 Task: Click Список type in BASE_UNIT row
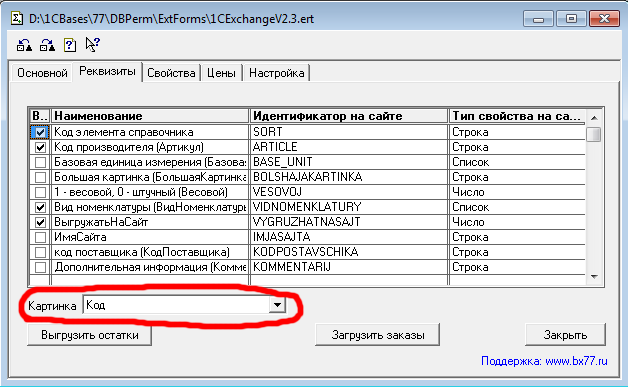click(x=517, y=162)
